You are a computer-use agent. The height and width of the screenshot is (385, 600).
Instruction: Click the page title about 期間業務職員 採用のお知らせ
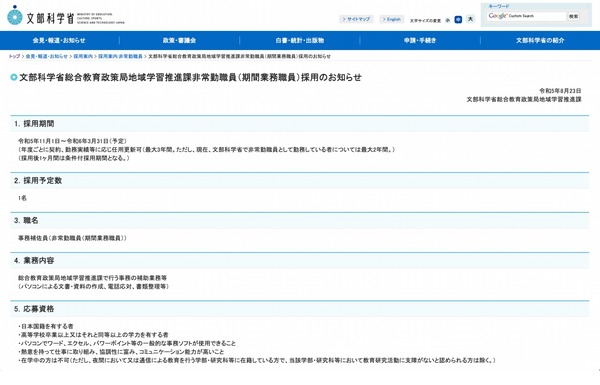[x=190, y=77]
